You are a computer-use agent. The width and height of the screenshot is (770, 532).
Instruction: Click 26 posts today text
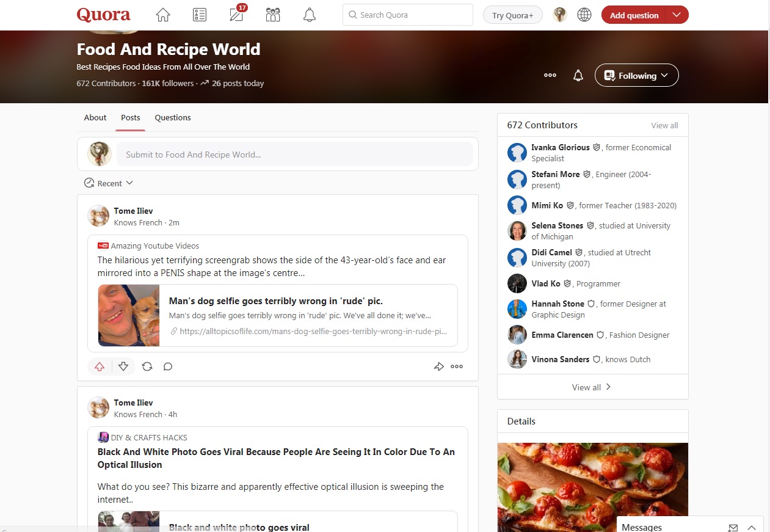pos(238,83)
